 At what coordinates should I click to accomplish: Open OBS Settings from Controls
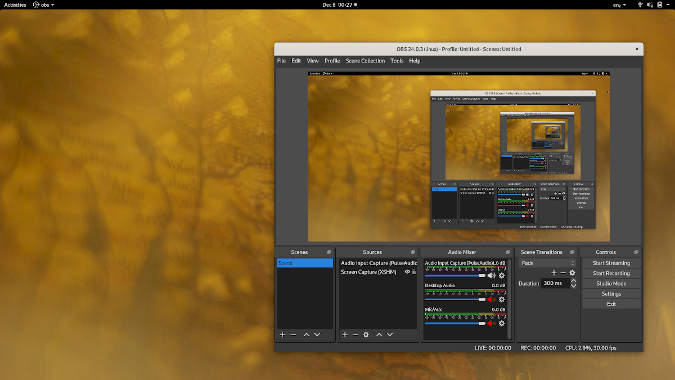click(x=611, y=294)
